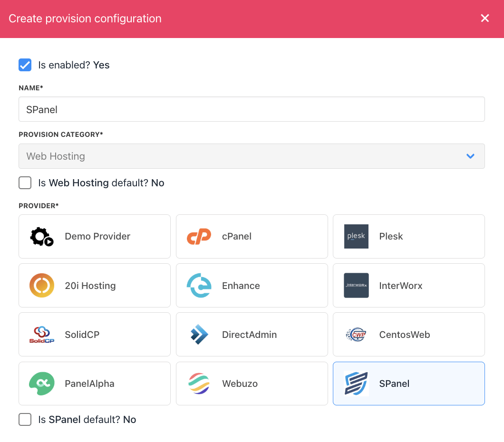Choose the DirectAdmin provider label
The height and width of the screenshot is (442, 504).
coord(250,335)
